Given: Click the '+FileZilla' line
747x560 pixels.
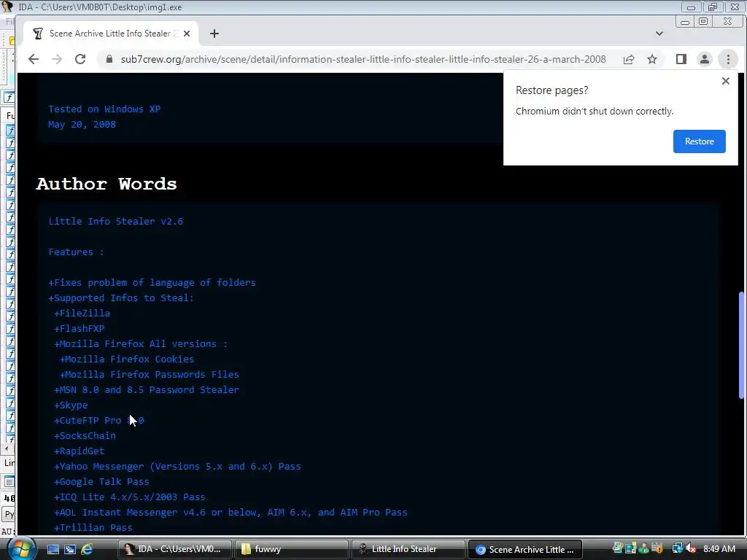Looking at the screenshot, I should [82, 314].
